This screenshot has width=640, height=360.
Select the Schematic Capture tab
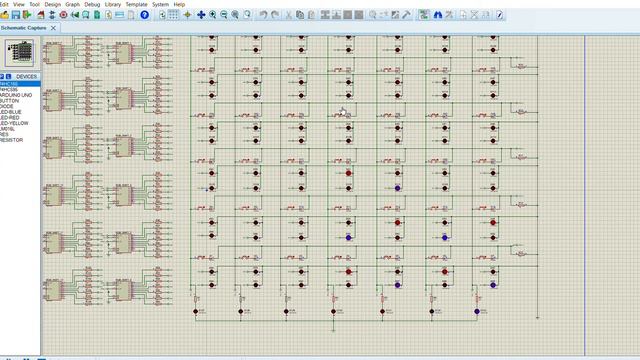tap(23, 28)
